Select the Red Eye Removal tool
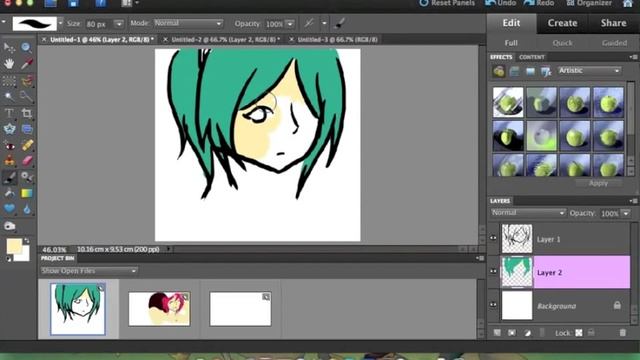Viewport: 640px width, 360px height. click(x=9, y=145)
